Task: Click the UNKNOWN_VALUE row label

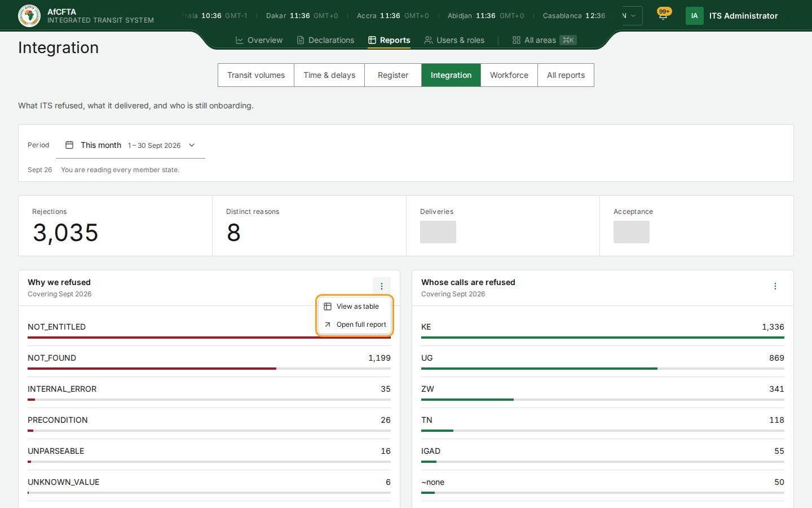Action: [x=64, y=482]
